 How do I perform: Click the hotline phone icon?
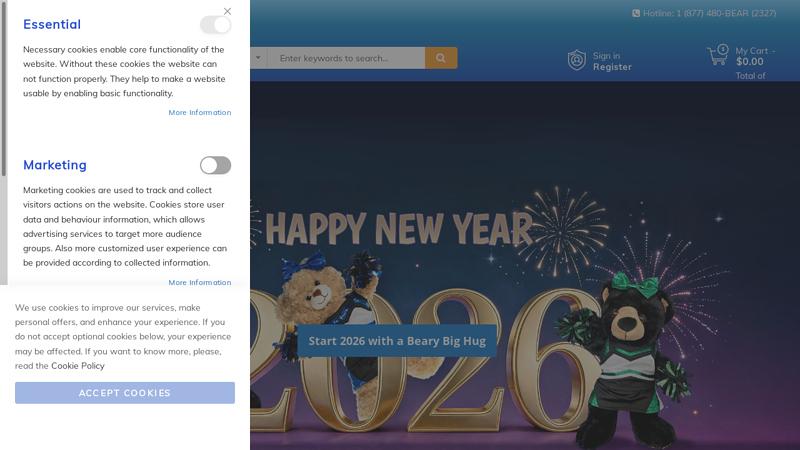[636, 14]
